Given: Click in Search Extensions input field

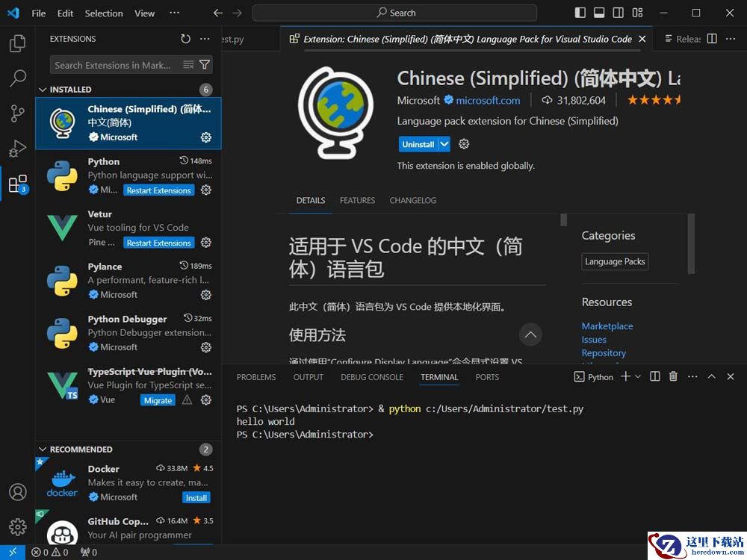Looking at the screenshot, I should click(x=114, y=65).
